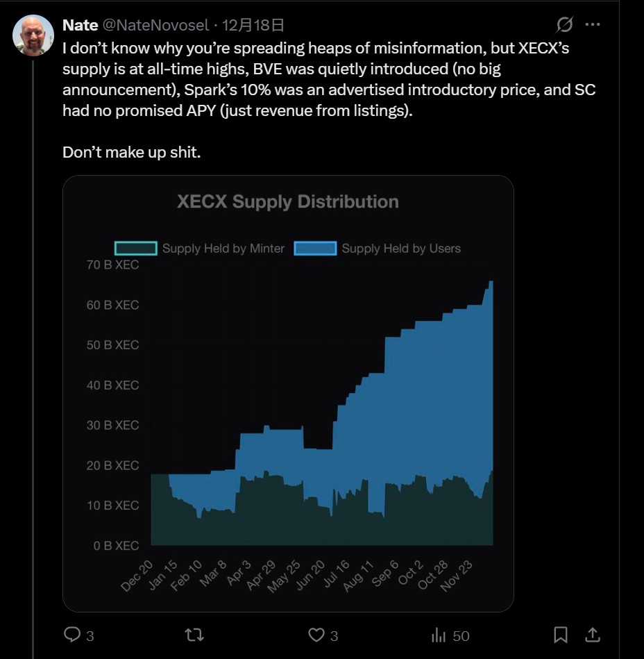Repost this tweet via retweet icon

click(x=195, y=635)
